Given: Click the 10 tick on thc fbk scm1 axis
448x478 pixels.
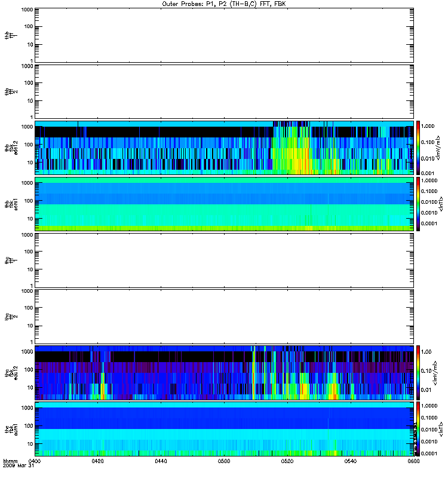Looking at the screenshot, I should [x=30, y=444].
